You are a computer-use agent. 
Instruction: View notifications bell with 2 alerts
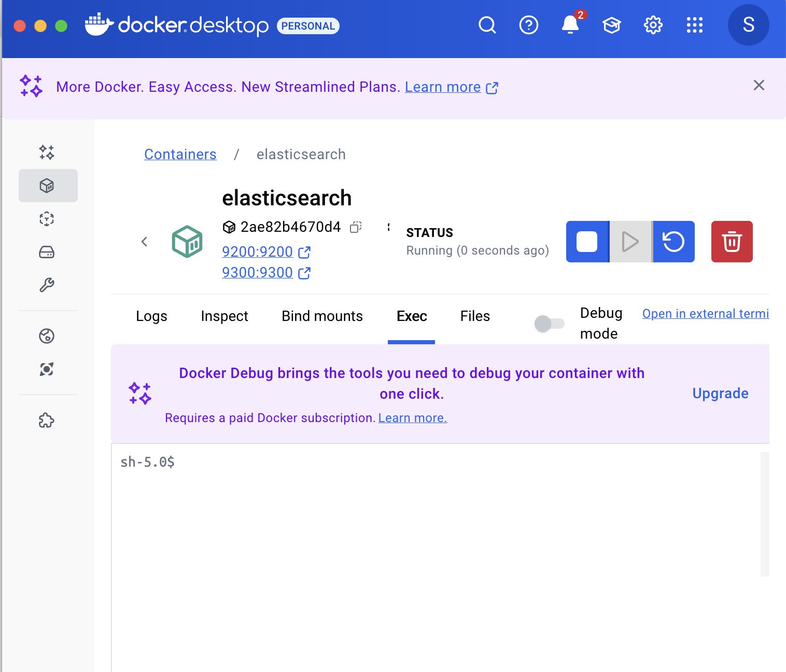pyautogui.click(x=570, y=24)
